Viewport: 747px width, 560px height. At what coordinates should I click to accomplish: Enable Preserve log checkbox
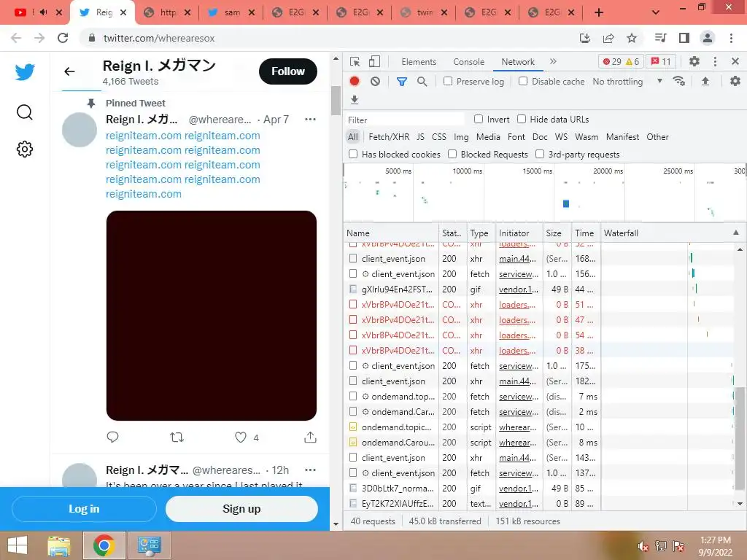point(448,82)
